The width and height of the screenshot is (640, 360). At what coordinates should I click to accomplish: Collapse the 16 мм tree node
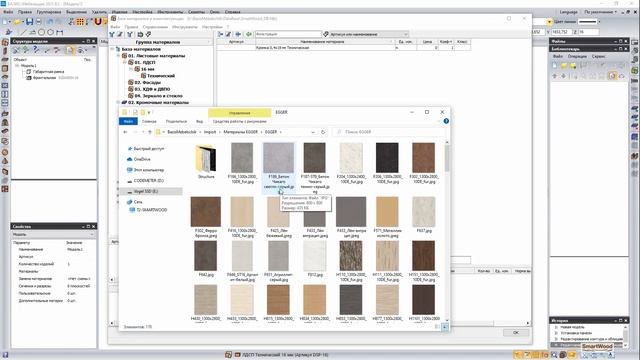tap(131, 69)
